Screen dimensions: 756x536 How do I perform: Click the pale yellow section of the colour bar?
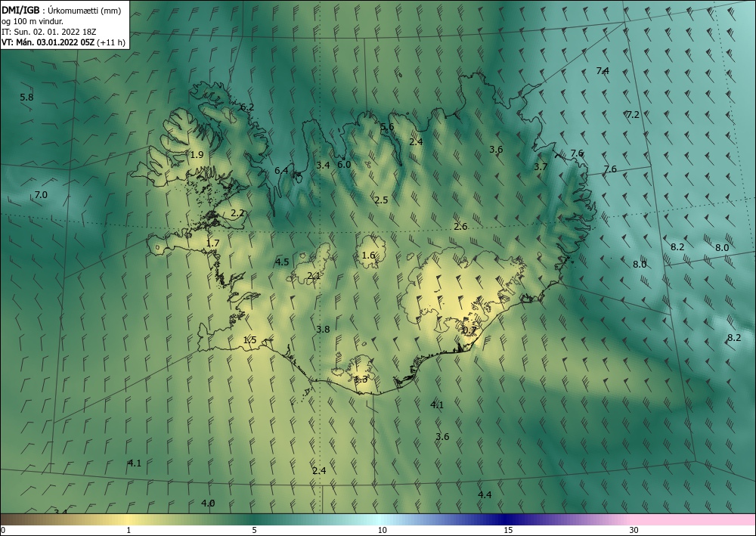[126, 519]
